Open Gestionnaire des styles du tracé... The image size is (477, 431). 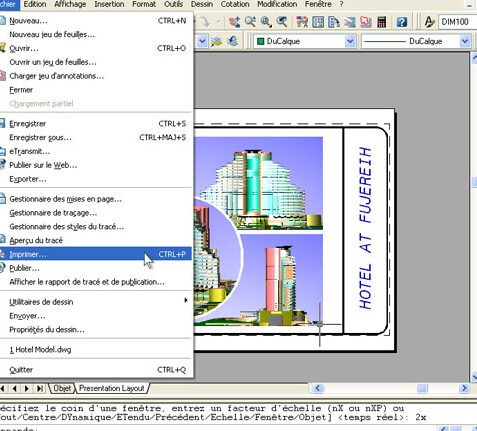pyautogui.click(x=96, y=227)
